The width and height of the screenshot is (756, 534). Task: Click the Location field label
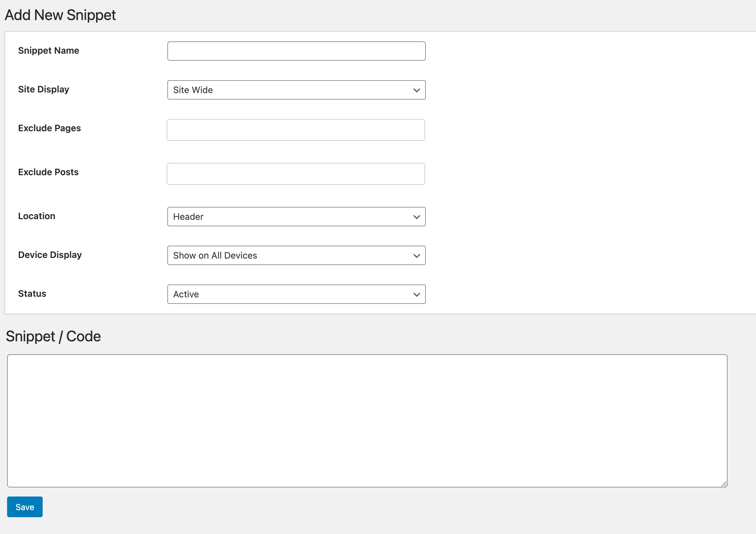(x=37, y=216)
